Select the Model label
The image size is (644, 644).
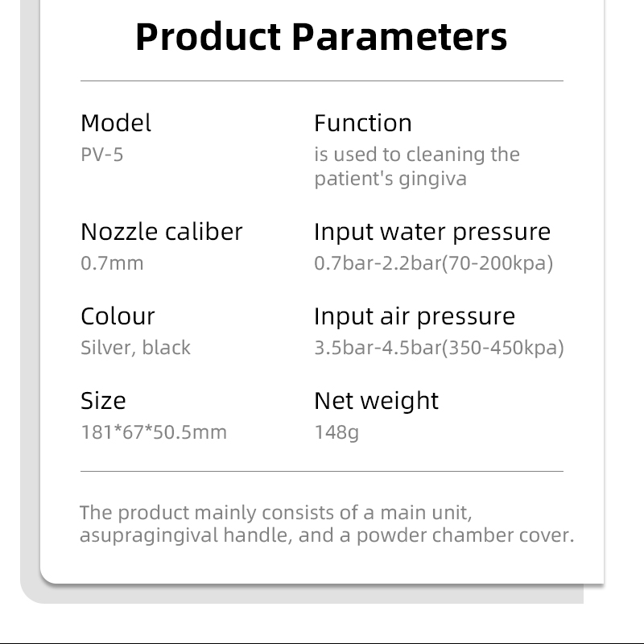tap(116, 123)
